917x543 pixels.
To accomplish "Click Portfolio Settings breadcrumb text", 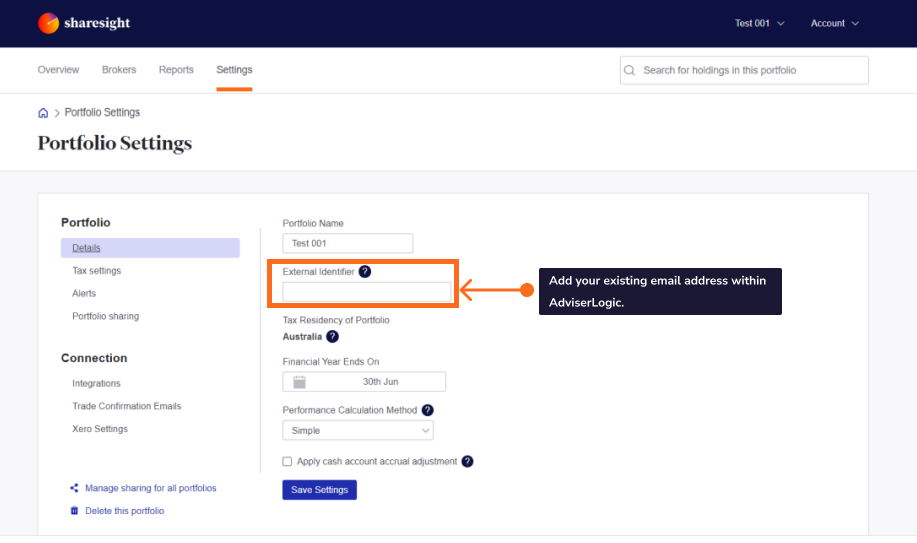I will click(102, 112).
